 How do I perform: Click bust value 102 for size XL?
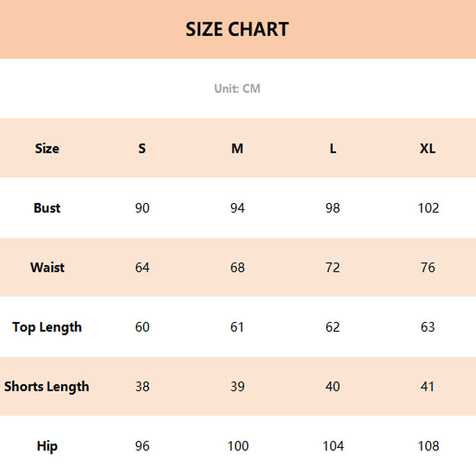[x=428, y=208]
